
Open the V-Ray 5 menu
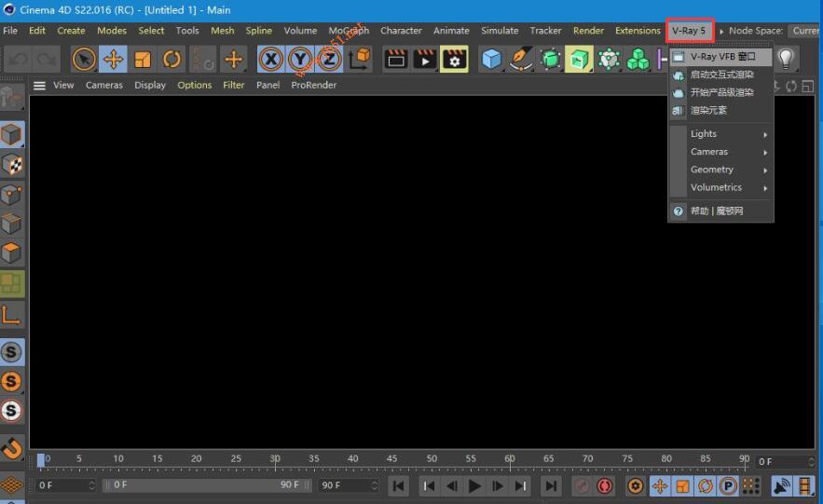[x=689, y=31]
